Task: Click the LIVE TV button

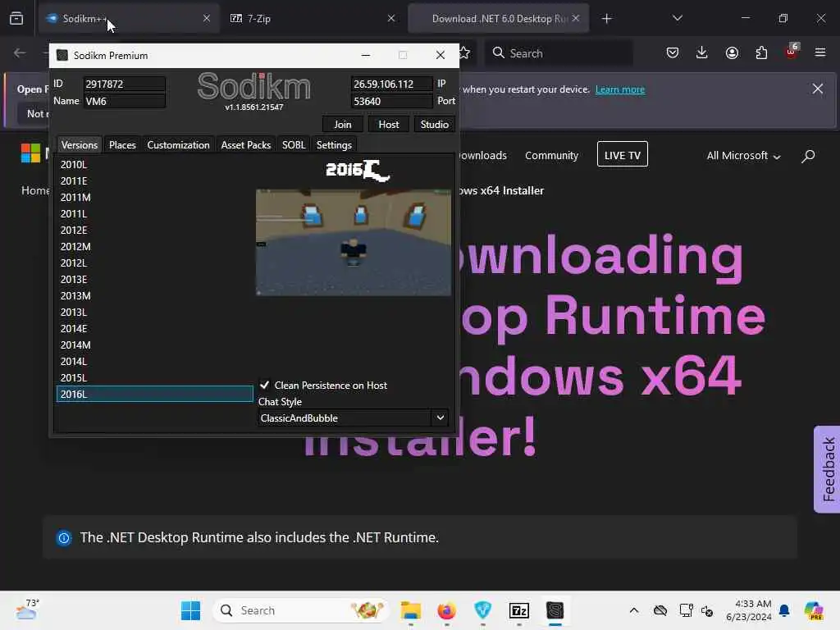Action: (x=623, y=154)
